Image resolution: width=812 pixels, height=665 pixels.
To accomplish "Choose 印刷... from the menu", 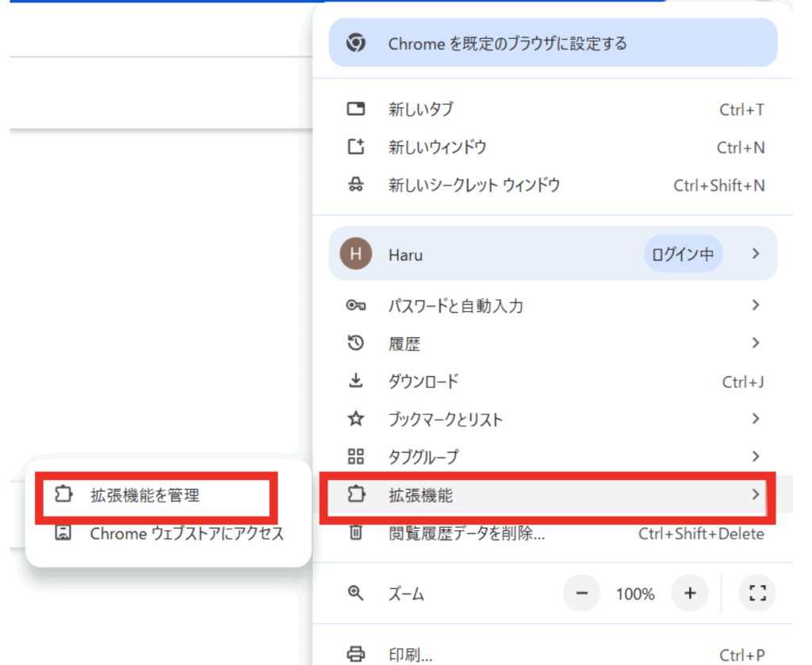I will coord(553,654).
